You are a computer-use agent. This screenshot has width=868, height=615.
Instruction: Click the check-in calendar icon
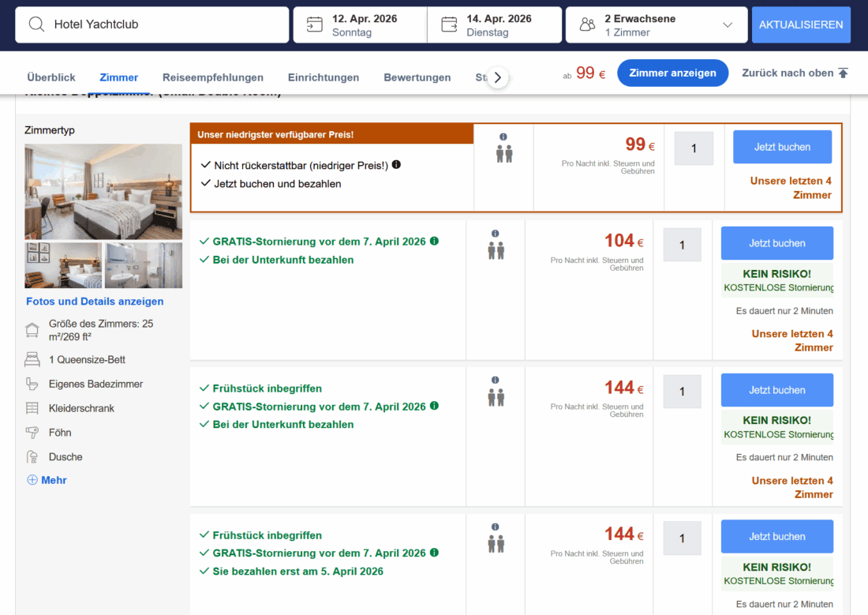click(x=314, y=24)
